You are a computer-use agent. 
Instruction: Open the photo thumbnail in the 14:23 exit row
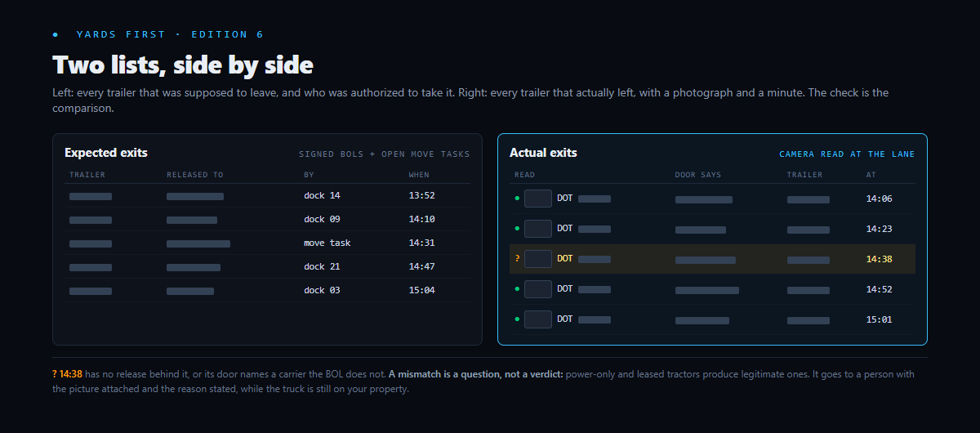click(x=538, y=229)
